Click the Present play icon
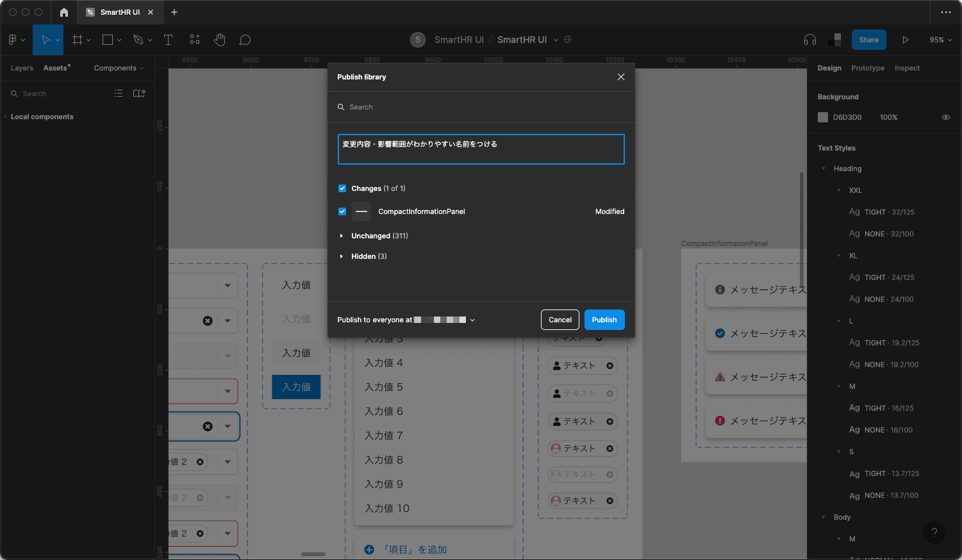 [905, 40]
